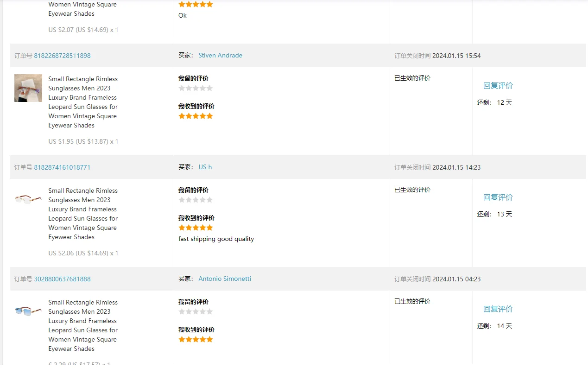588x368 pixels.
Task: Open order number 8182268728511898
Action: [x=62, y=56]
